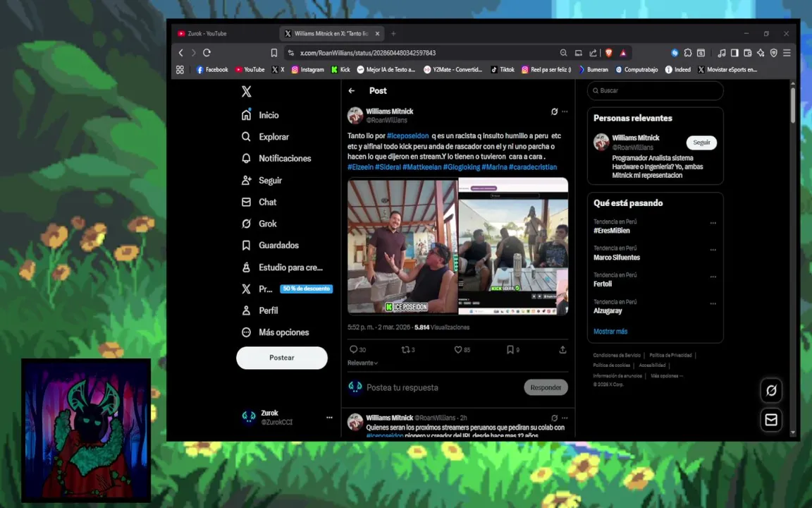Open the right Kick stream post image
This screenshot has width=812, height=508.
tap(513, 246)
